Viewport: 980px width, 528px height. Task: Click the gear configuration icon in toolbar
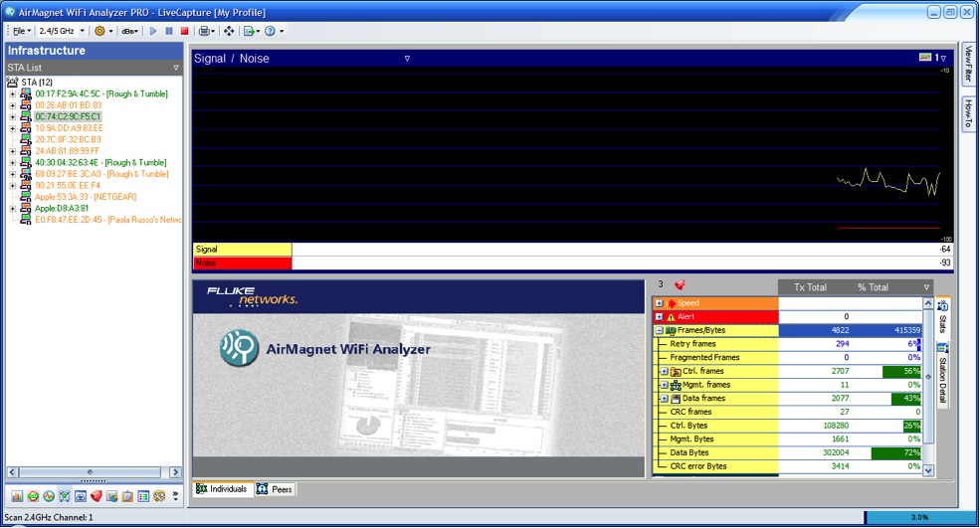(x=99, y=31)
